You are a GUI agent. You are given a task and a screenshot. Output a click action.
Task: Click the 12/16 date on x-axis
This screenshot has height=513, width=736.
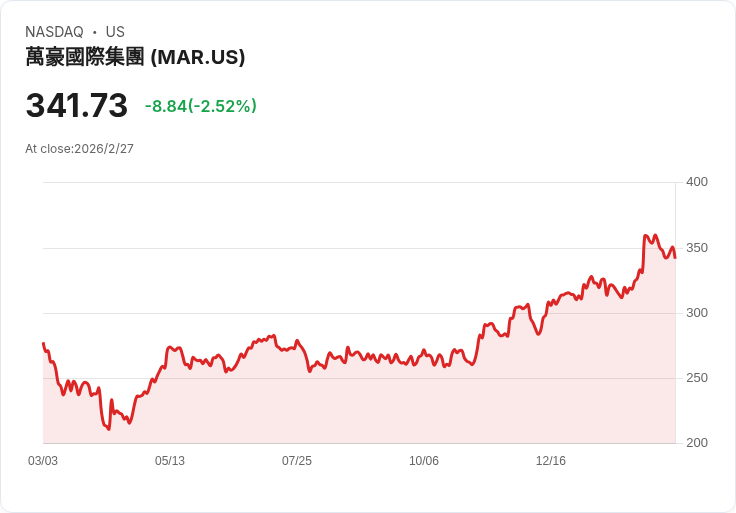(551, 461)
